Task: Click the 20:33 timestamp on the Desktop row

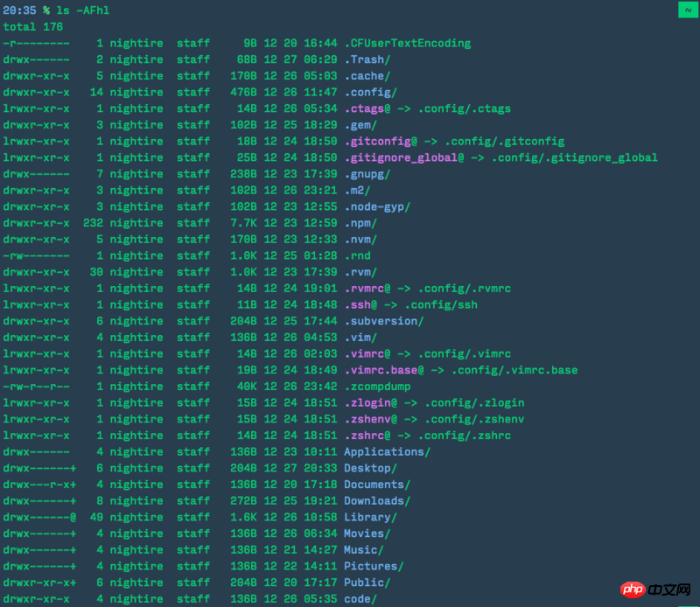Action: (320, 468)
